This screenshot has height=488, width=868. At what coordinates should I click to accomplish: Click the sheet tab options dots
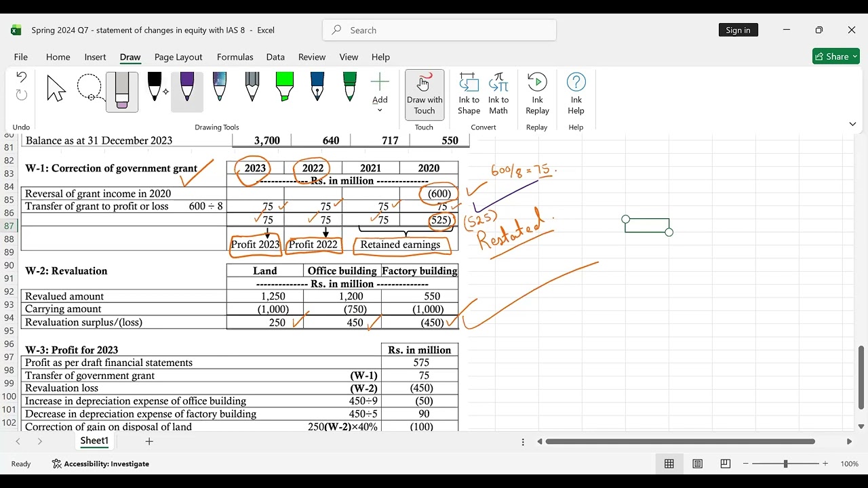(523, 441)
